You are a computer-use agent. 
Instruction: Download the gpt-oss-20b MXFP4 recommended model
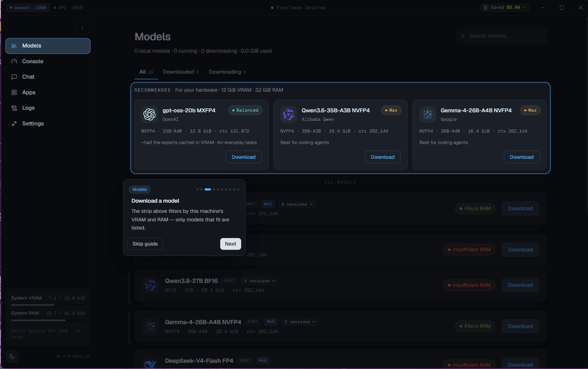(x=244, y=157)
